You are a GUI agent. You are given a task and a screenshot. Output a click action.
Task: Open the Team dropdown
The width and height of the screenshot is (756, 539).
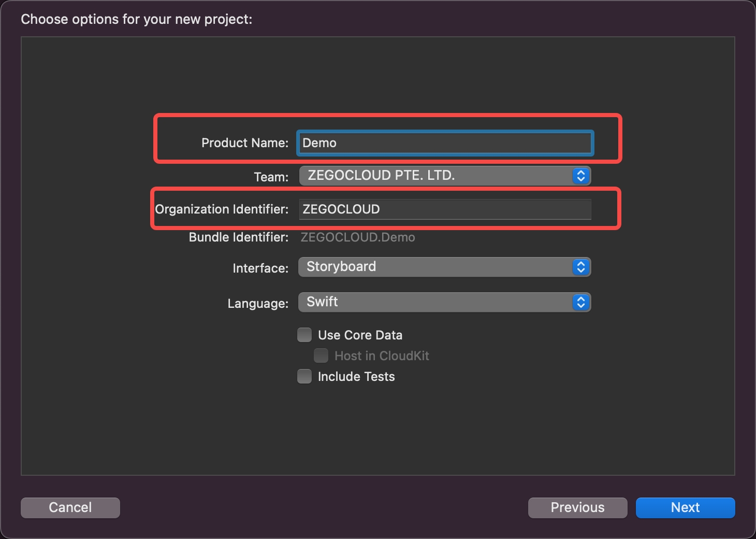click(444, 176)
